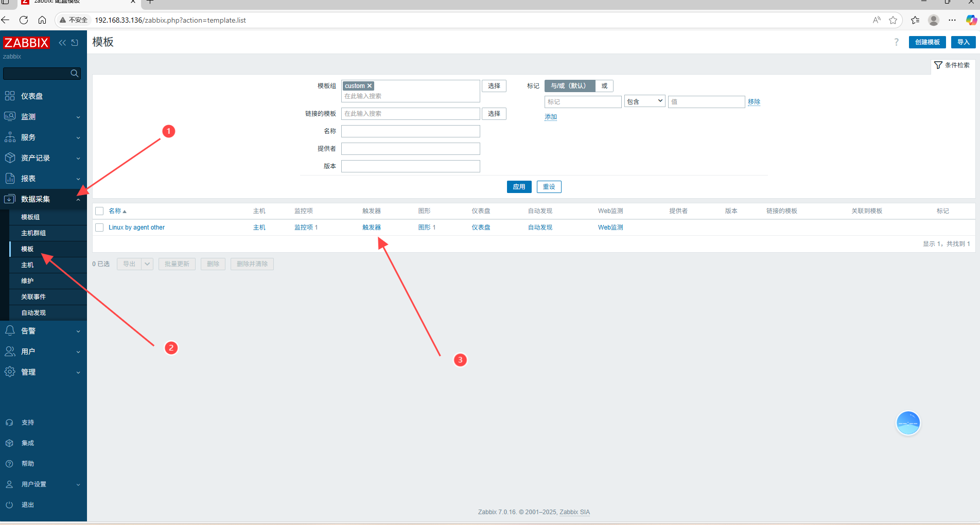Click the 触发器 link in template row
This screenshot has height=525, width=980.
click(x=372, y=227)
